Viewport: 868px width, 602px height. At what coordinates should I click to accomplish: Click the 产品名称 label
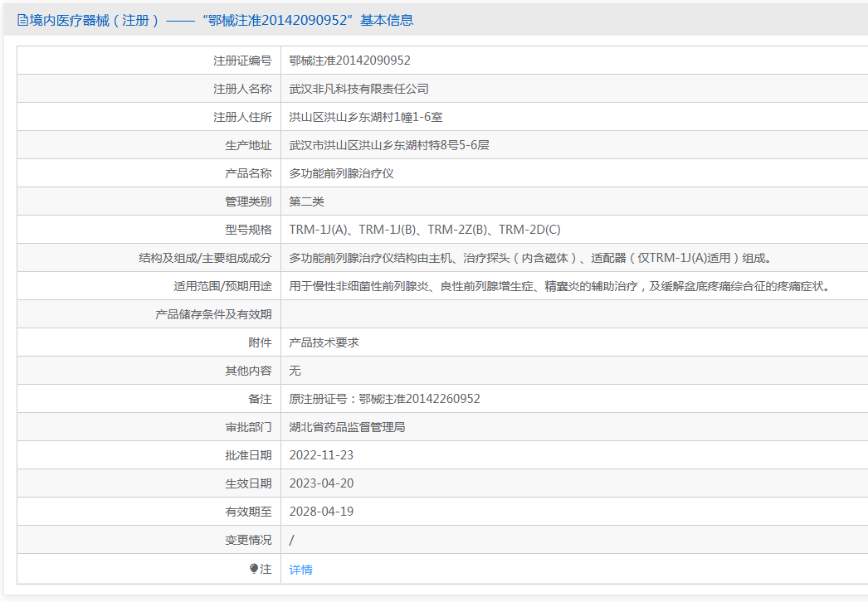pyautogui.click(x=249, y=173)
